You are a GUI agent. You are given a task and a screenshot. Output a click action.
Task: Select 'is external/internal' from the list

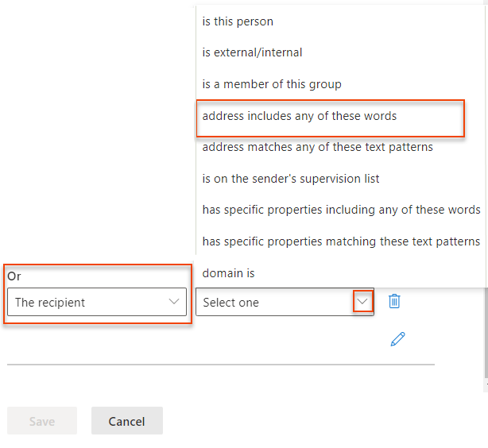[x=252, y=52]
